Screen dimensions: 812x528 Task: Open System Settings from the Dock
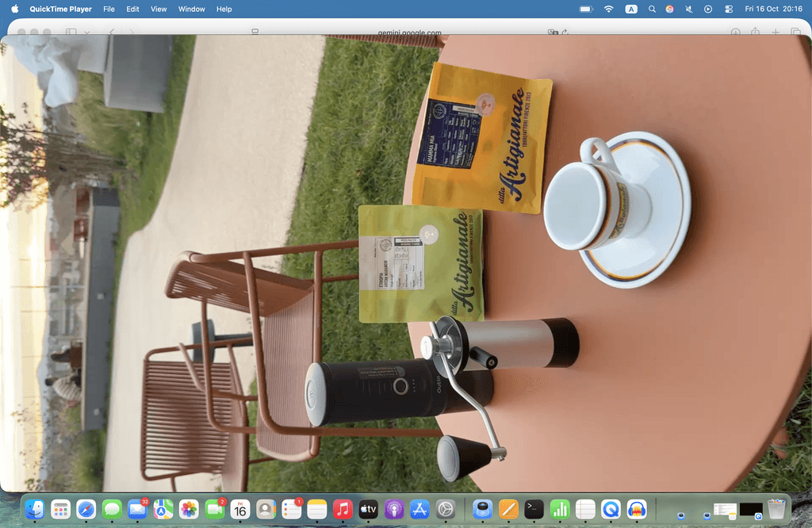pyautogui.click(x=446, y=509)
